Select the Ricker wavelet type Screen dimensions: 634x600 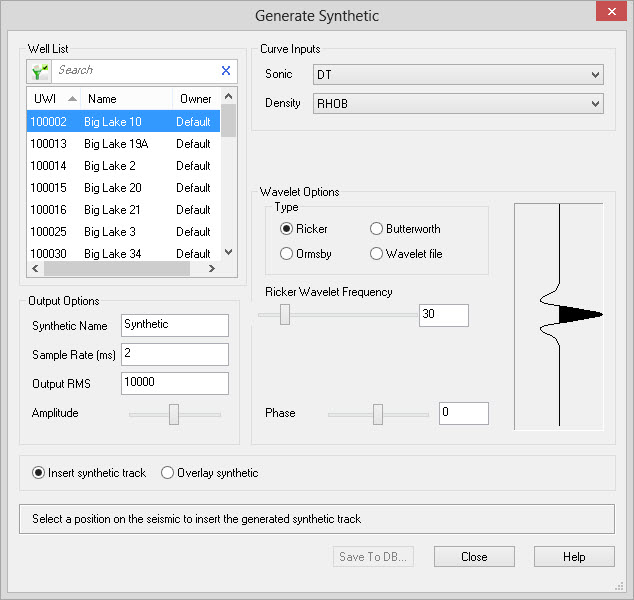287,229
